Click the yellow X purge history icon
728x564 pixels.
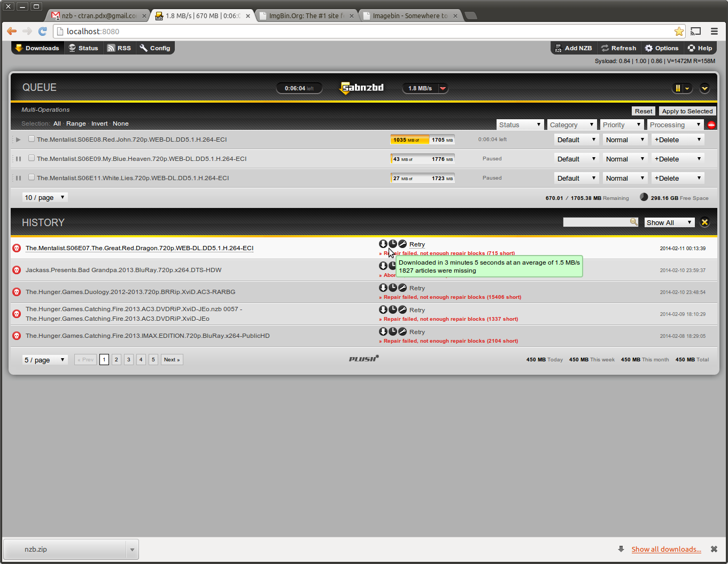coord(704,222)
